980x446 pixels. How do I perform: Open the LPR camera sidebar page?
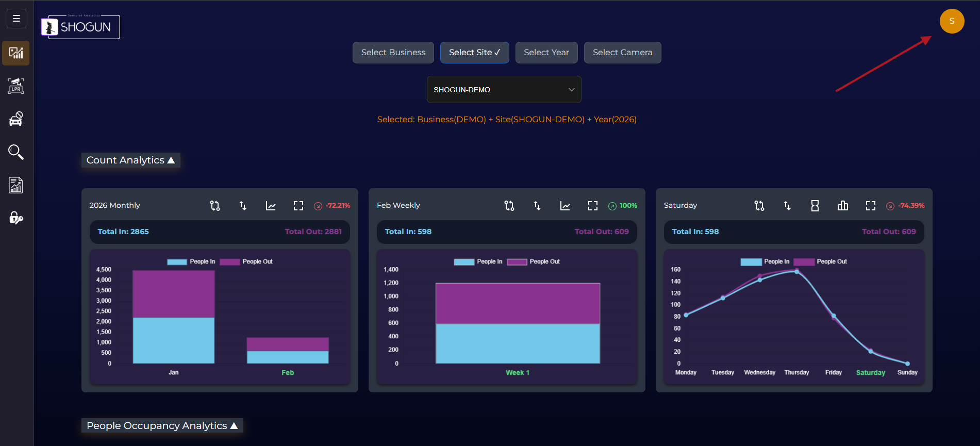coord(16,86)
